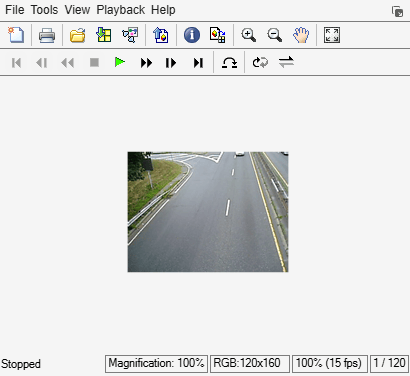Click the 1 / 120 frame counter
The height and width of the screenshot is (376, 410).
click(x=389, y=363)
